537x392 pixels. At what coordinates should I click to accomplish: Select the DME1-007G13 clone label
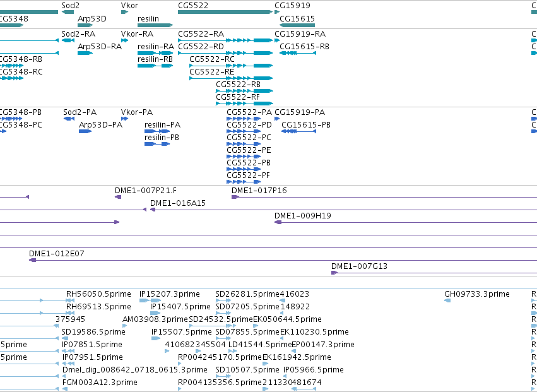359,266
